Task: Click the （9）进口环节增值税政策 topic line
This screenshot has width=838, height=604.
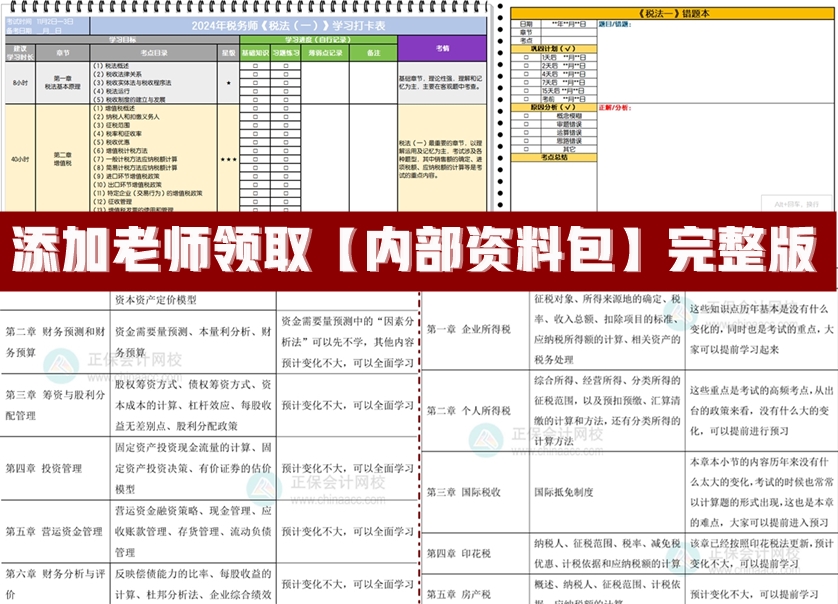Action: tap(126, 176)
